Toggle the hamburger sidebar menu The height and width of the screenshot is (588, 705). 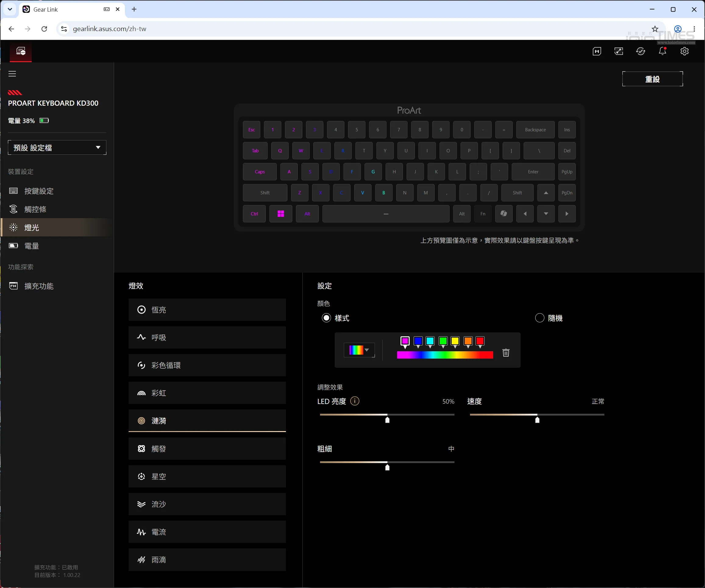[x=12, y=73]
